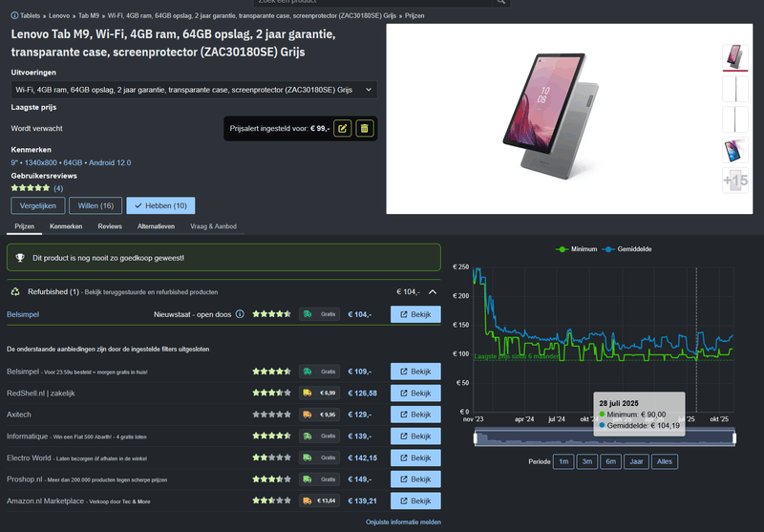This screenshot has height=532, width=764.
Task: Click the product search input field
Action: 372,2
